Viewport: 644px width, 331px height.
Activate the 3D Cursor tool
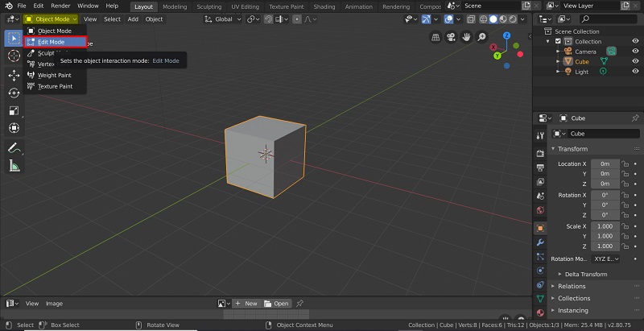pyautogui.click(x=14, y=56)
